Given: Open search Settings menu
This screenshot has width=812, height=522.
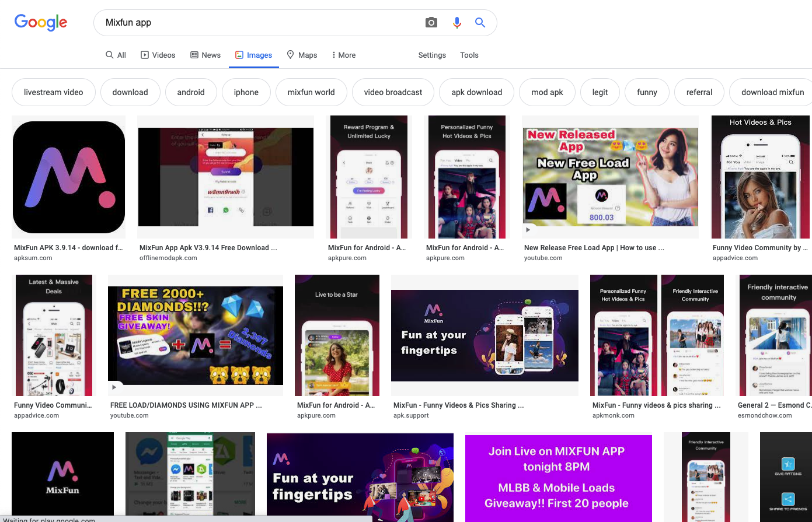Looking at the screenshot, I should [432, 55].
